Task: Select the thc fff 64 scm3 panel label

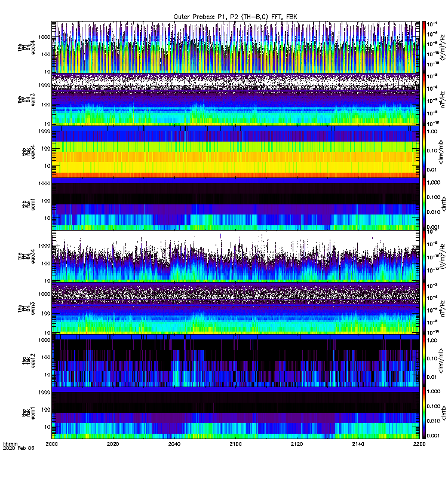Action: (26, 308)
